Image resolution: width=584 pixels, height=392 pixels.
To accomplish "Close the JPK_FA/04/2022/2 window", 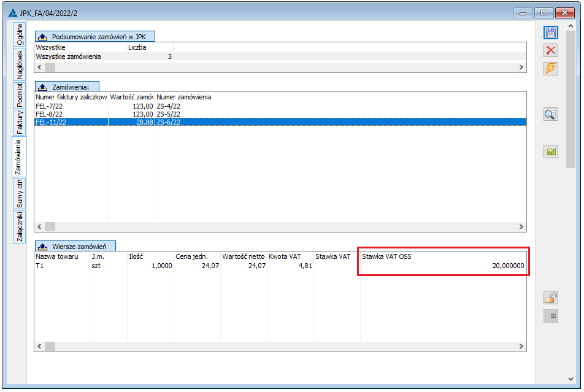I will [x=564, y=13].
